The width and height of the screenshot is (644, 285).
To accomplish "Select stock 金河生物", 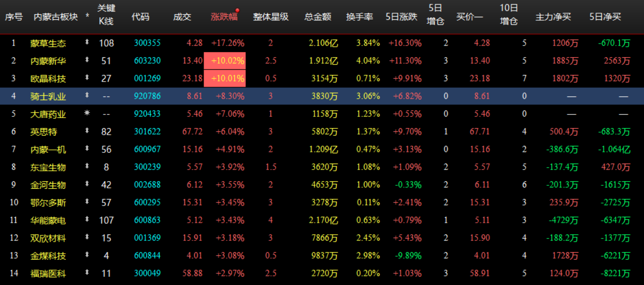I will tap(48, 185).
